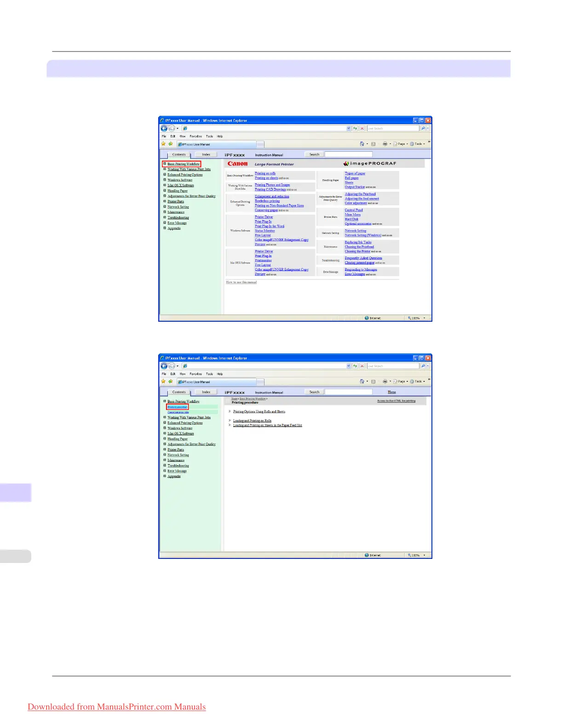
Task: Select Contents tab in the Printing procedure browser
Action: coord(179,392)
